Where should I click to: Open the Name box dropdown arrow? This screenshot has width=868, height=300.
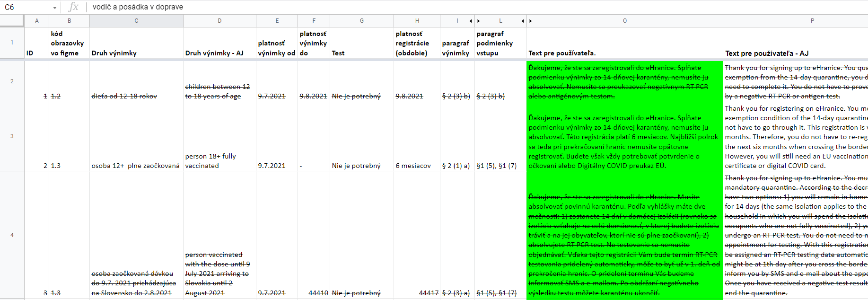55,8
